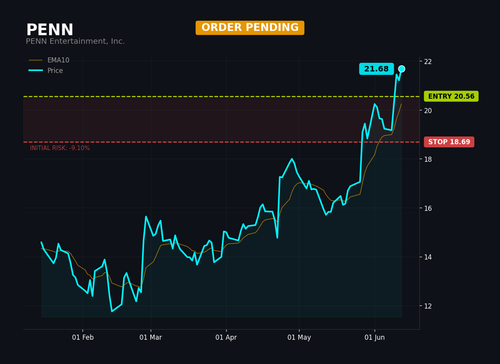This screenshot has width=500, height=364.
Task: Click the 01 Mar date axis label
Action: pos(150,337)
